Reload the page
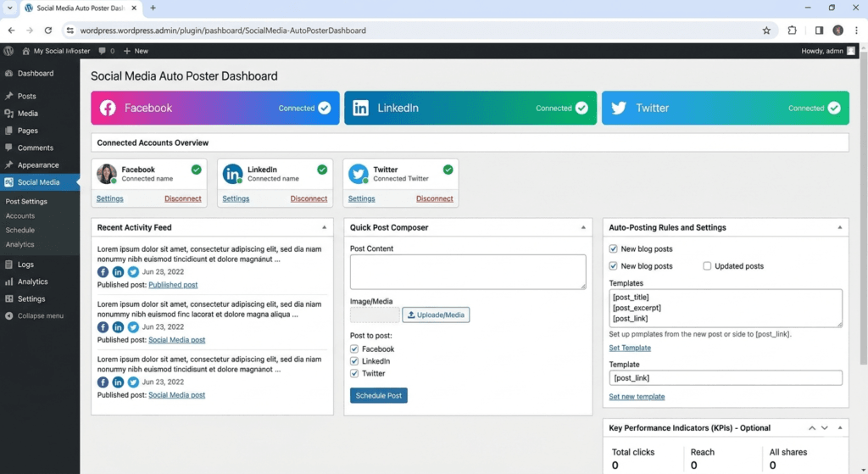Image resolution: width=868 pixels, height=474 pixels. tap(48, 31)
